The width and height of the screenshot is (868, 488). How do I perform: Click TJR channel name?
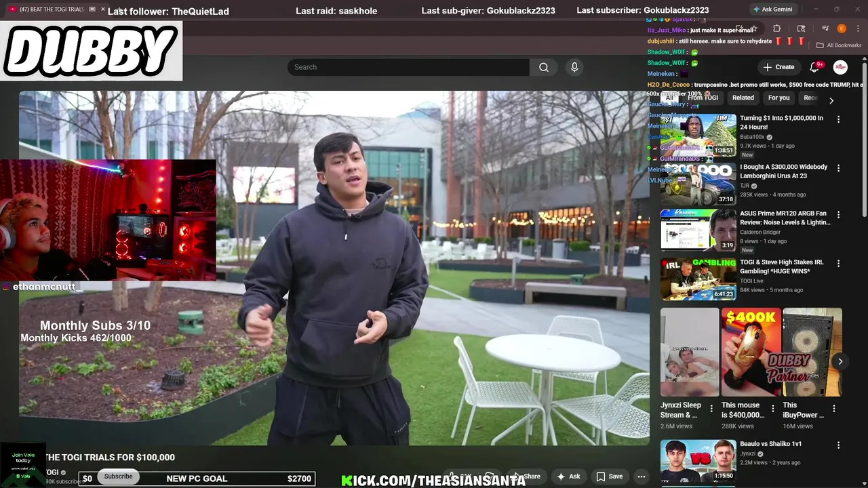745,186
